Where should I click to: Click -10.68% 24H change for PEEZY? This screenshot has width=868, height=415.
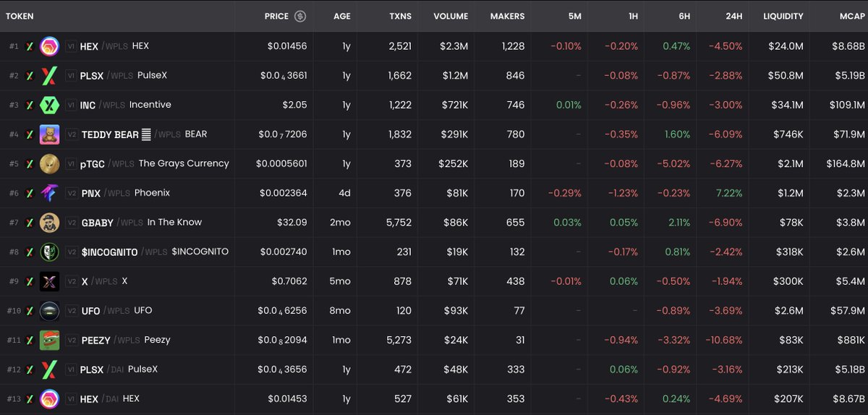[725, 340]
